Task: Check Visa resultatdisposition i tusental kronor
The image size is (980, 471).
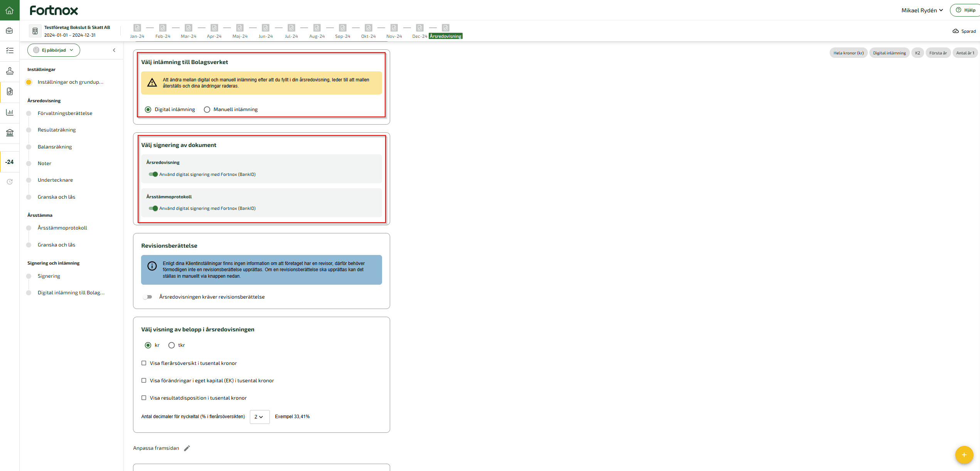Action: (x=144, y=398)
